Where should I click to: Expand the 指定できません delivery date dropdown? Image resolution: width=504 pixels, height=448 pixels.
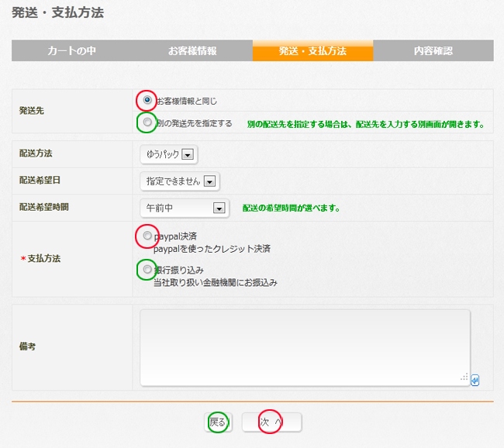[180, 181]
